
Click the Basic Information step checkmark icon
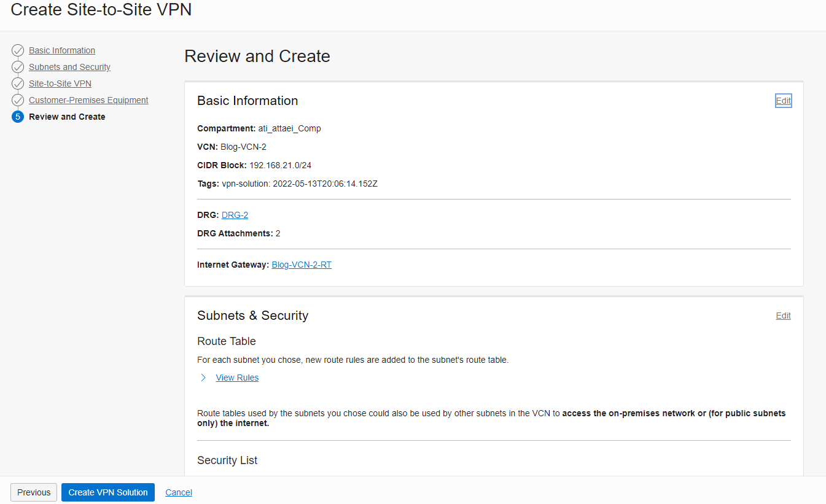[x=18, y=50]
